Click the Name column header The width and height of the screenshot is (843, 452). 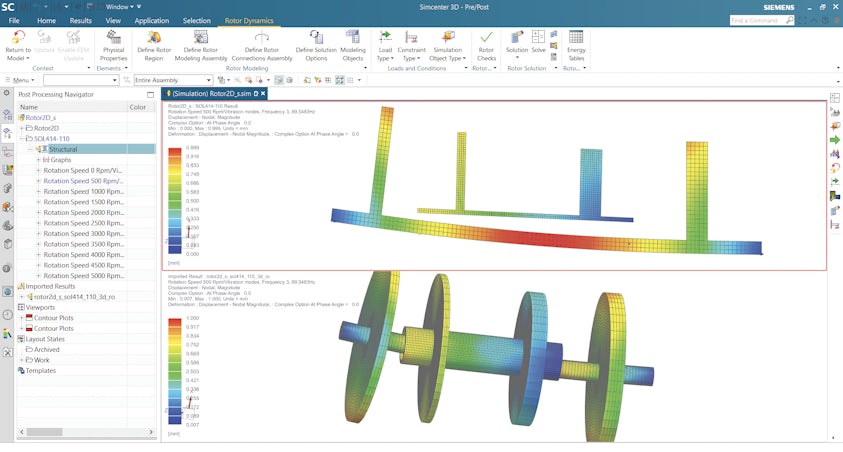click(29, 107)
